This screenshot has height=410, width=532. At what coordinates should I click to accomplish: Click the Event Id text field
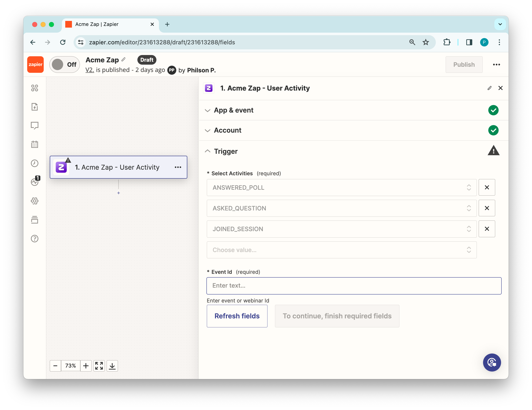coord(354,286)
